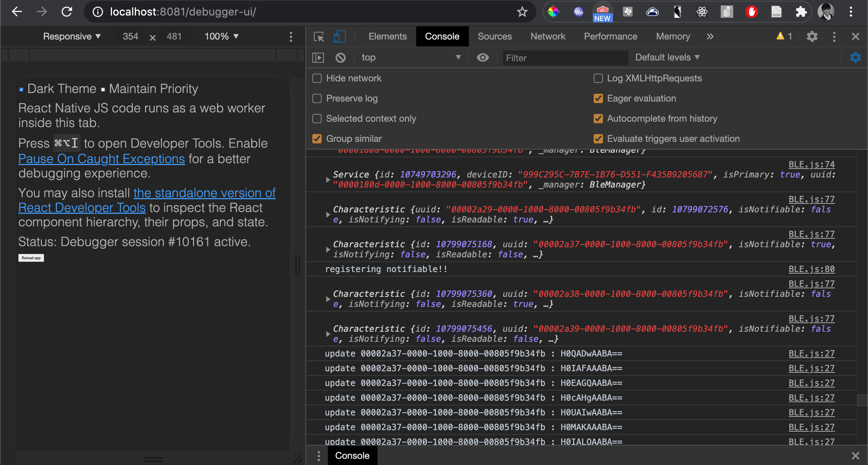
Task: Toggle the device toolbar icon
Action: (x=339, y=37)
